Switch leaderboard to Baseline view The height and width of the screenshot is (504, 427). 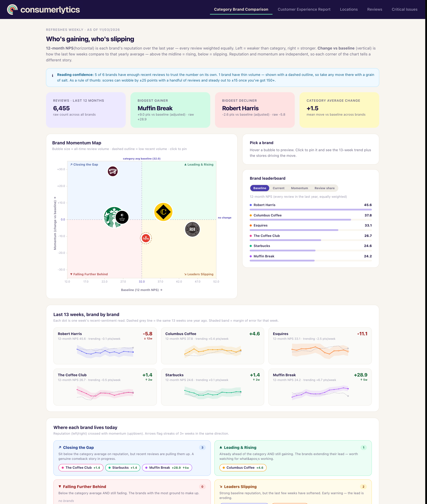coord(259,188)
